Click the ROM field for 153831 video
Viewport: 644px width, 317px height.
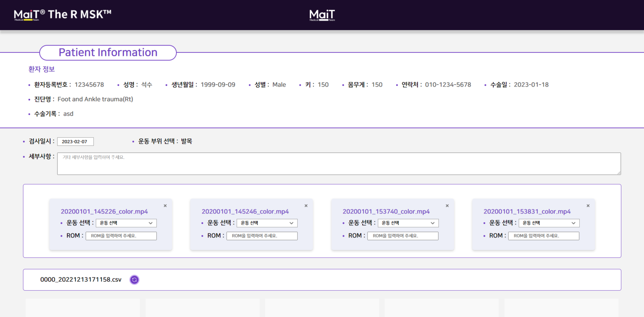point(544,236)
